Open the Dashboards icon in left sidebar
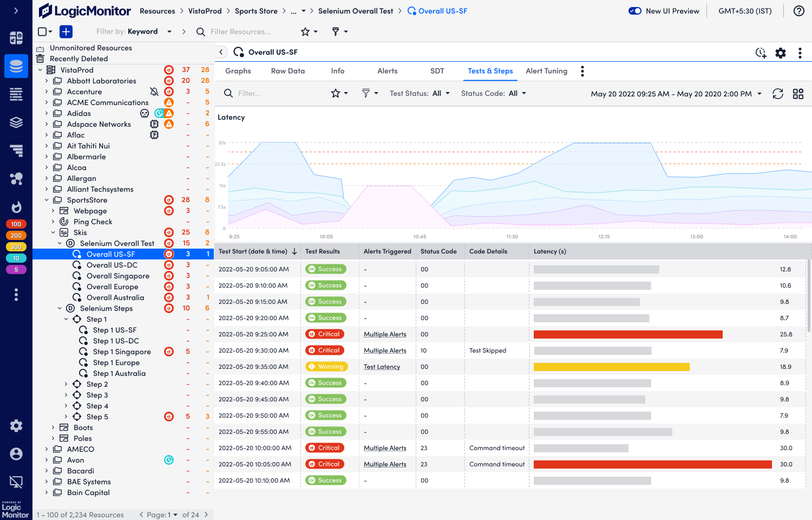The width and height of the screenshot is (812, 520). [16, 37]
